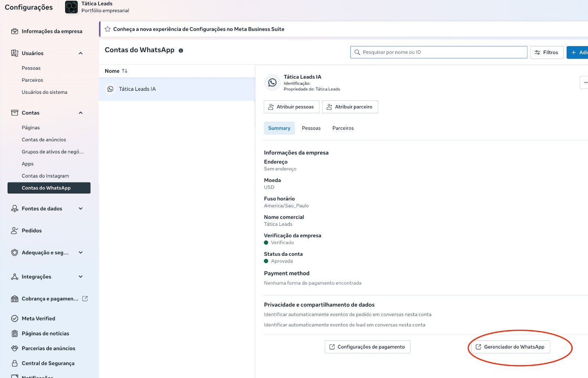Image resolution: width=588 pixels, height=378 pixels.
Task: Open Apps in the sidebar
Action: click(x=28, y=164)
